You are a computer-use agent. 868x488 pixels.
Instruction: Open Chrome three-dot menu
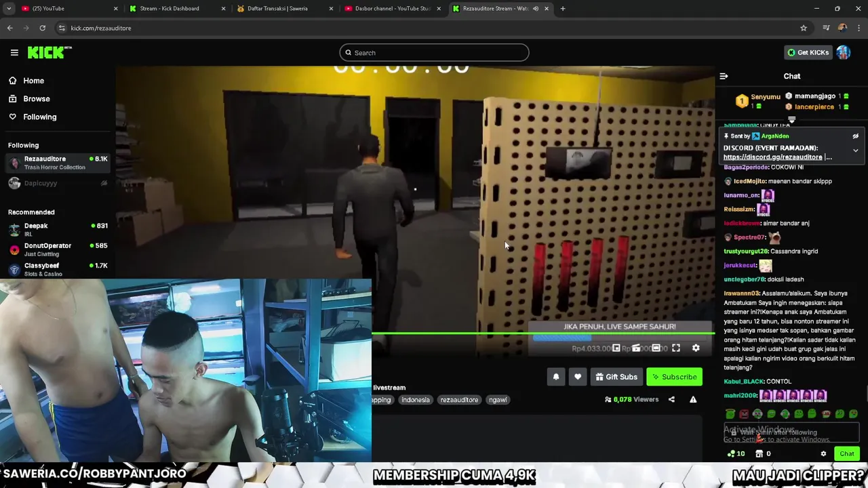pyautogui.click(x=859, y=28)
